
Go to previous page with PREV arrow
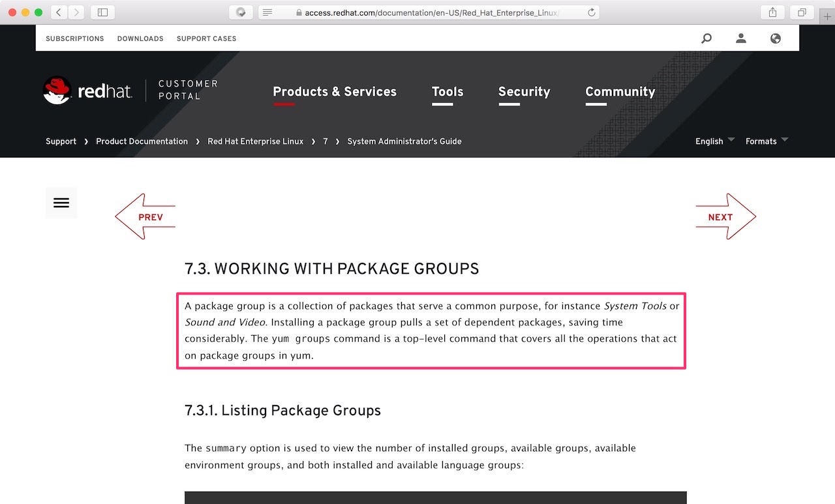tap(145, 216)
